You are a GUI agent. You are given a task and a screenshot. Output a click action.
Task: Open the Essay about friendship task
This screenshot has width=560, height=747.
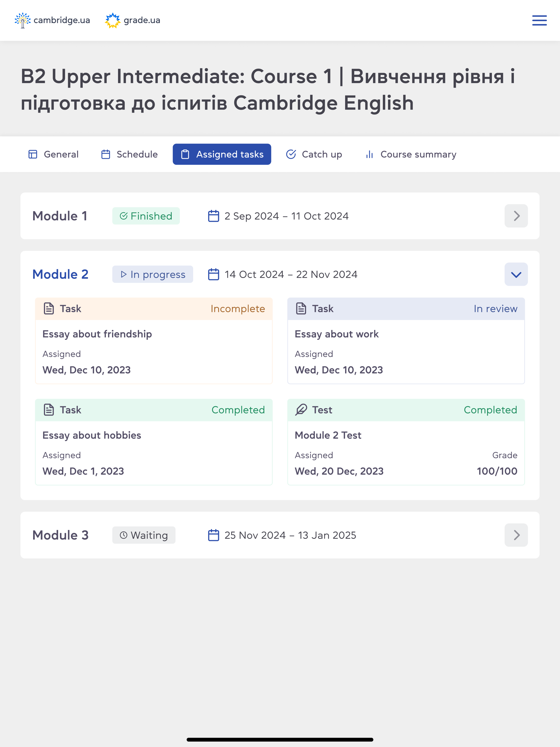(x=154, y=341)
